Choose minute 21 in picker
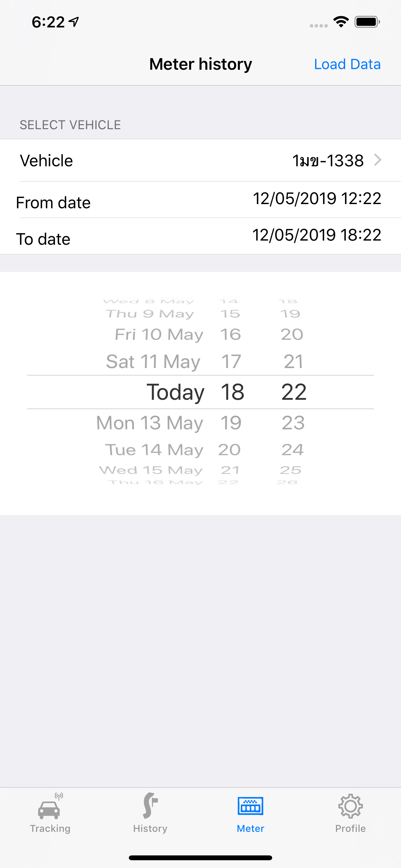 click(x=293, y=362)
